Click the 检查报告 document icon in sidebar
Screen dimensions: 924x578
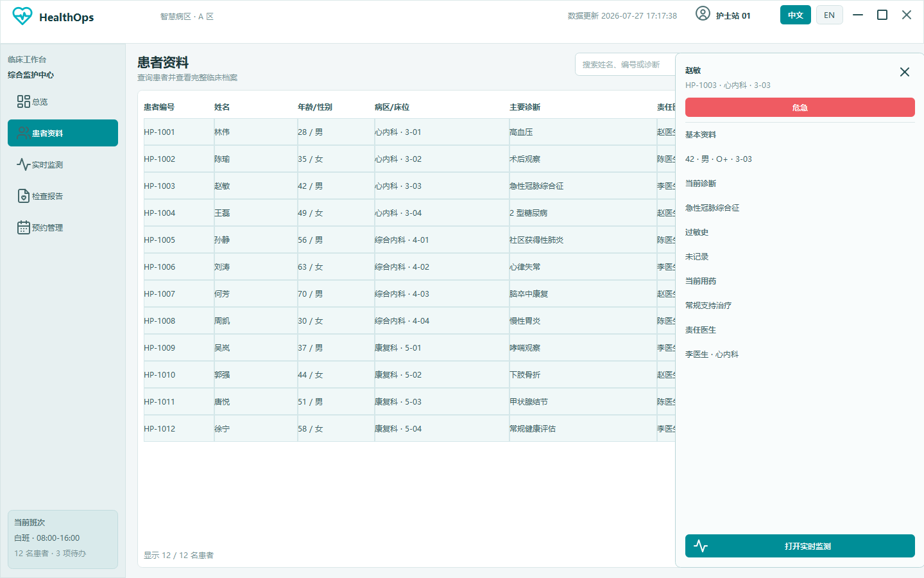point(24,196)
